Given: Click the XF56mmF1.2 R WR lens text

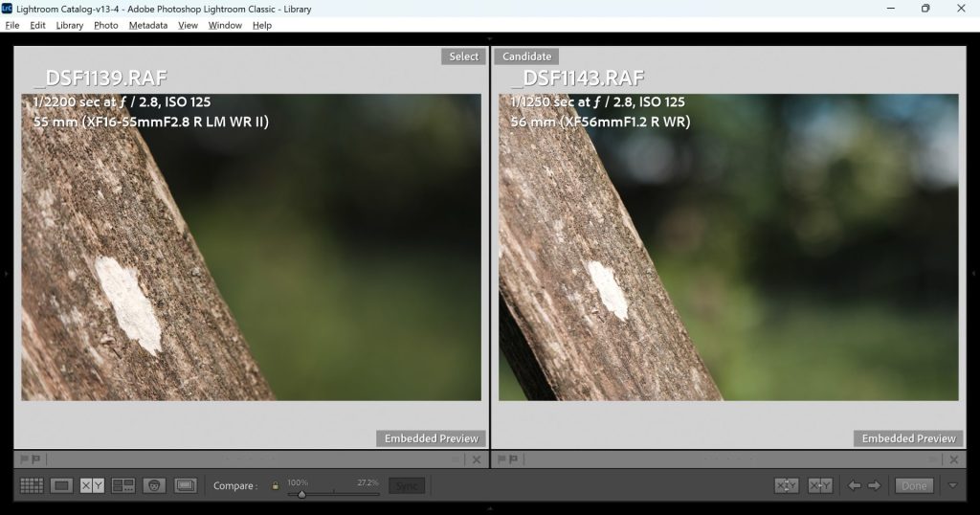Looking at the screenshot, I should pyautogui.click(x=625, y=122).
